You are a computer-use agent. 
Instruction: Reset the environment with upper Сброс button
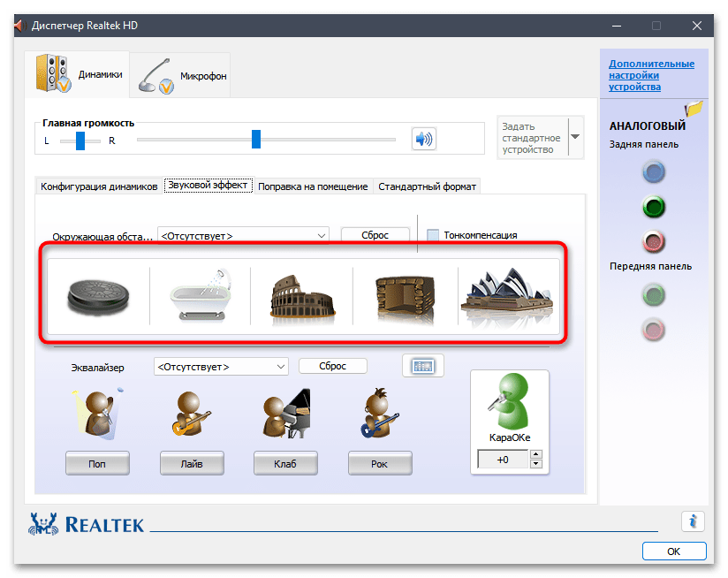tap(375, 235)
